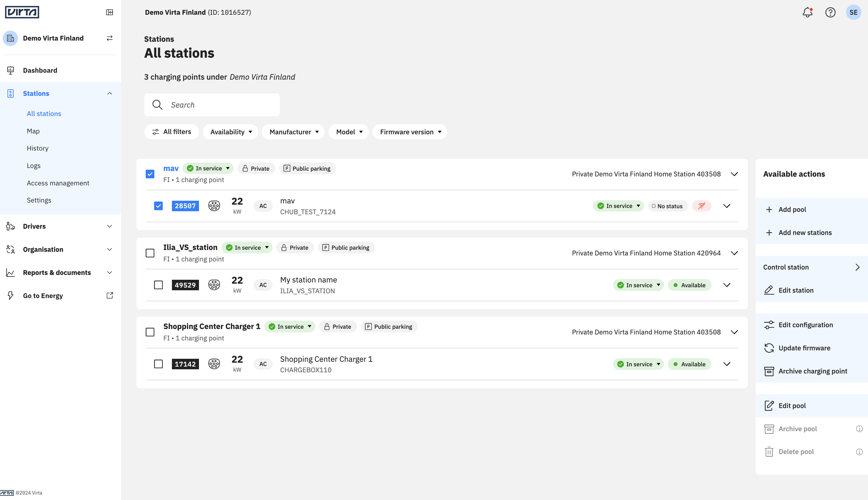Click the Edit pool action

(x=812, y=406)
